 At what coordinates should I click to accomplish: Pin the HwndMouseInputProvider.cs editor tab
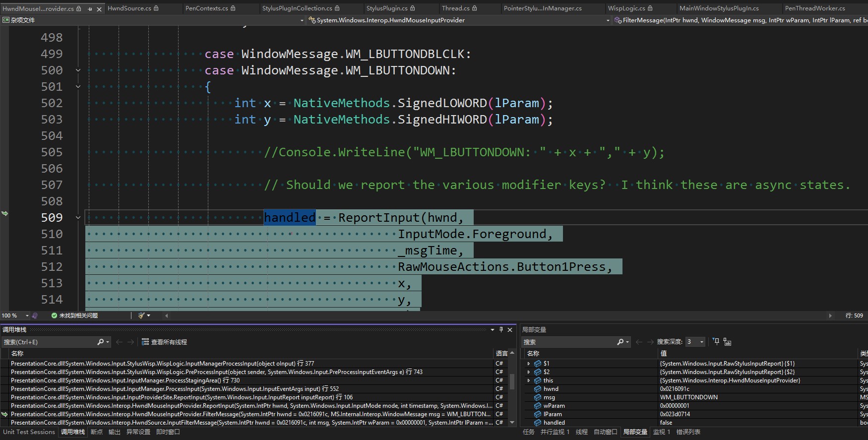(90, 9)
